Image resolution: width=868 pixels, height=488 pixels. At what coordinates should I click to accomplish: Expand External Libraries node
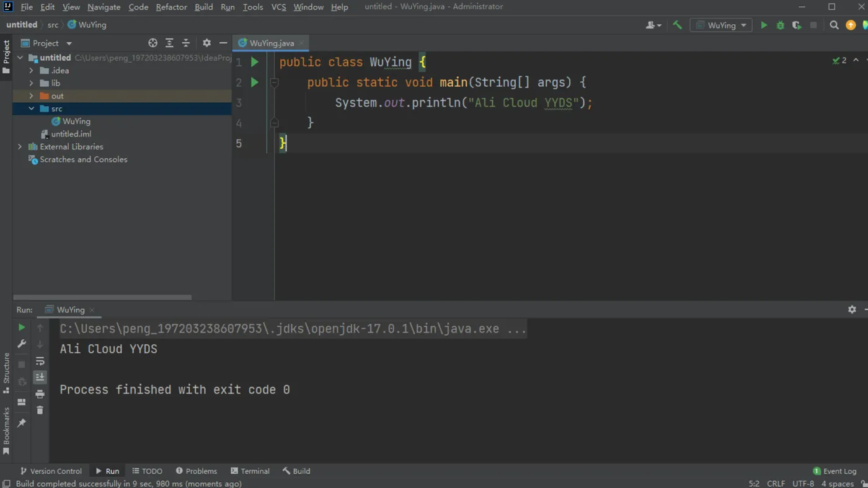[x=20, y=147]
